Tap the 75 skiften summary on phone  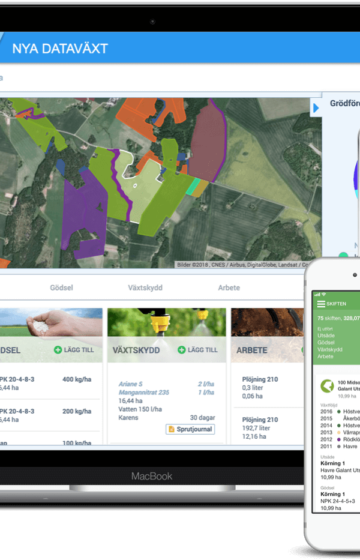click(338, 318)
